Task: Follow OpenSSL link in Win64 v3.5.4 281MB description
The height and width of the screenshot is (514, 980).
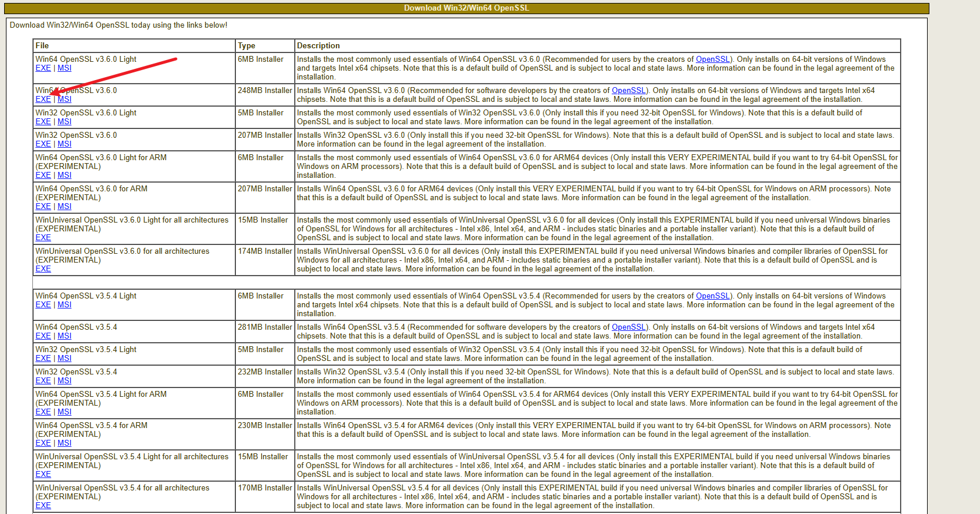Action: [x=628, y=327]
